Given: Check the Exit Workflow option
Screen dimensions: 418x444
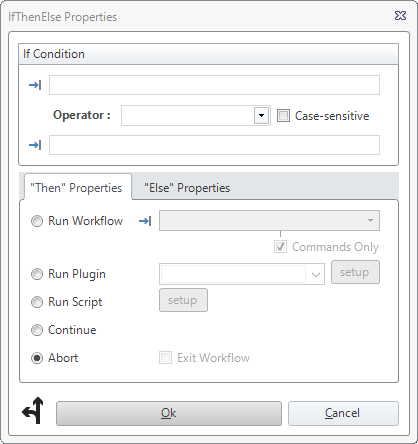Looking at the screenshot, I should (x=166, y=358).
